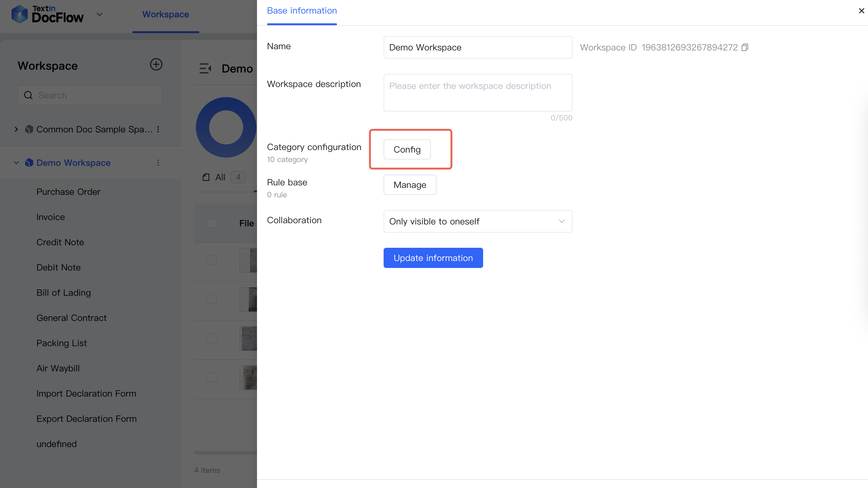Click the search magnifier icon

coord(28,96)
